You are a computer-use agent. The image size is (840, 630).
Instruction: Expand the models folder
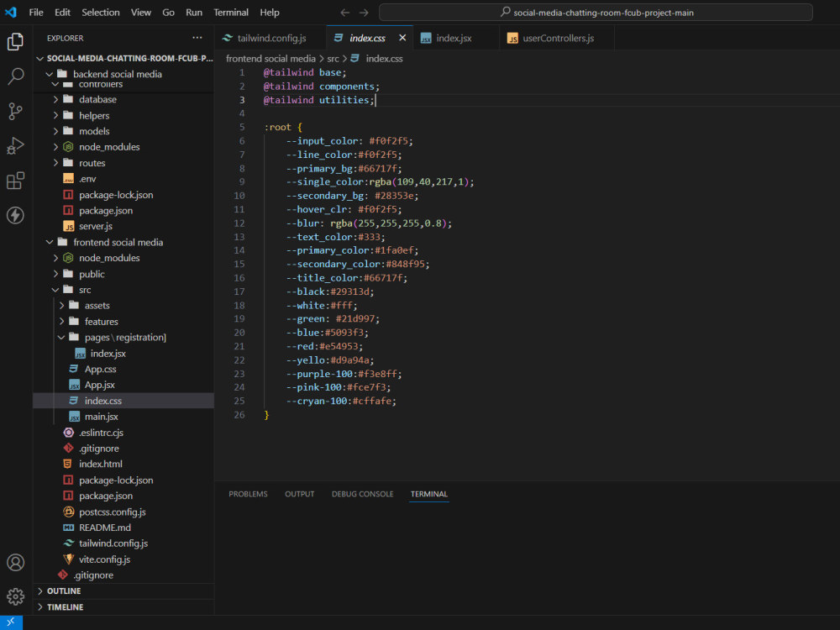coord(55,131)
